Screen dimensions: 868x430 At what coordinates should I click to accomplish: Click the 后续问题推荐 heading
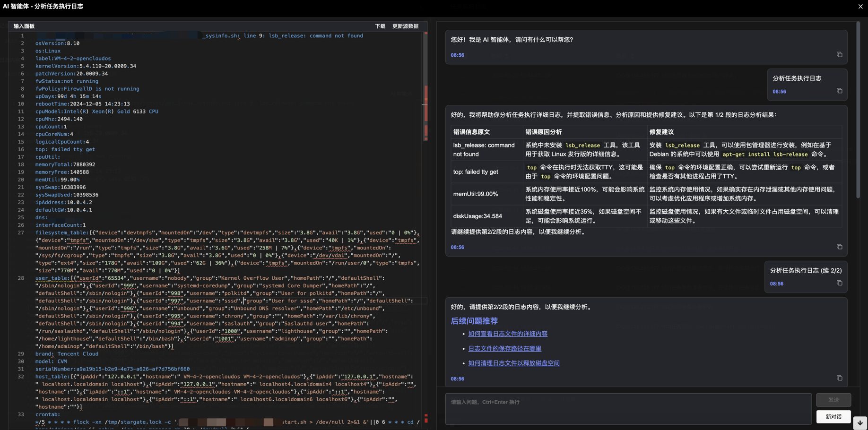click(x=474, y=321)
